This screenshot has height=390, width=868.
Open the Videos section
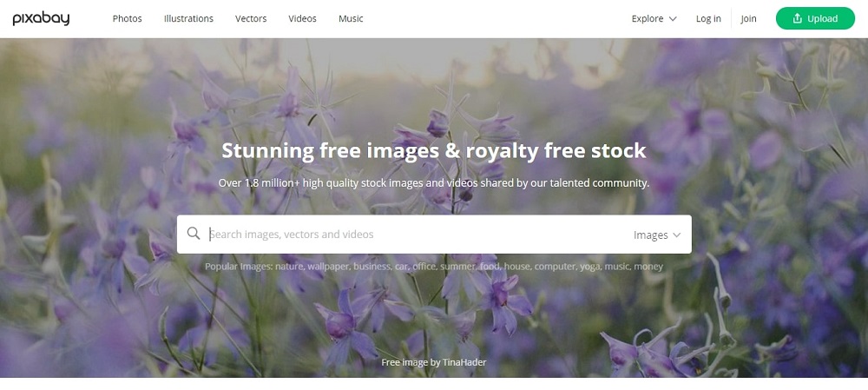(x=302, y=19)
